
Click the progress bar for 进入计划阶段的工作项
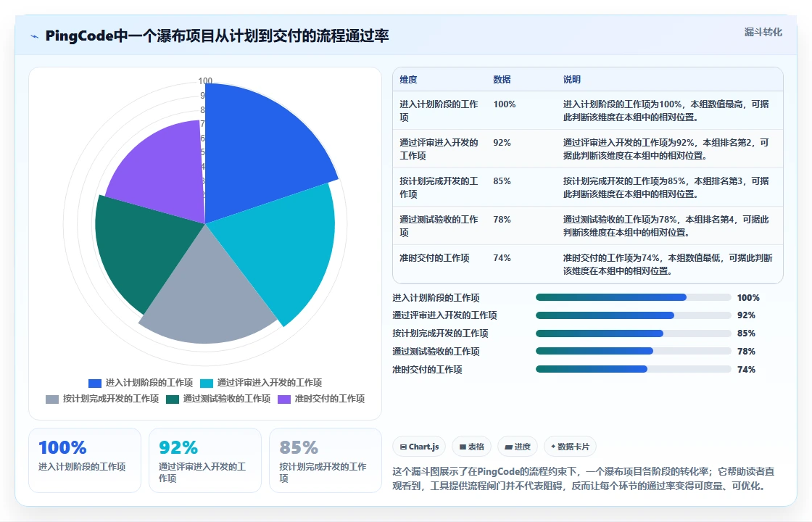pos(634,297)
